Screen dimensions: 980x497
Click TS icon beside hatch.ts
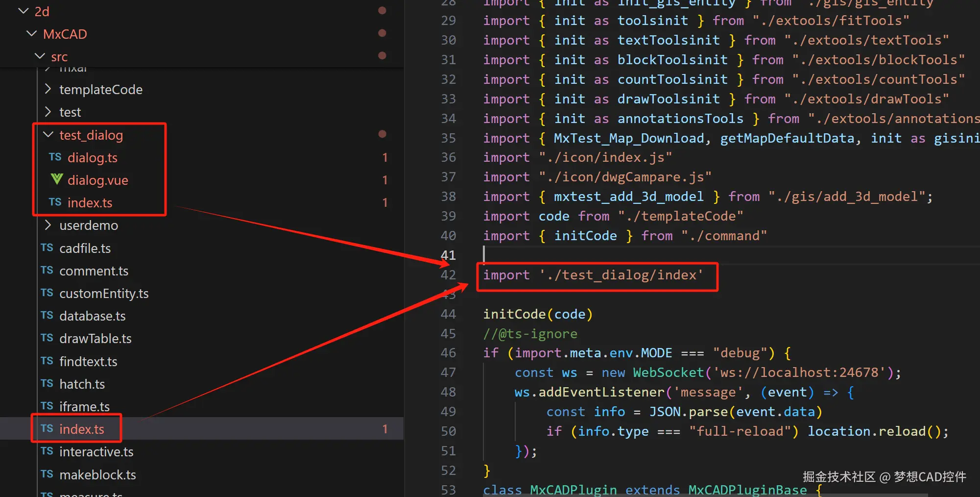tap(47, 383)
